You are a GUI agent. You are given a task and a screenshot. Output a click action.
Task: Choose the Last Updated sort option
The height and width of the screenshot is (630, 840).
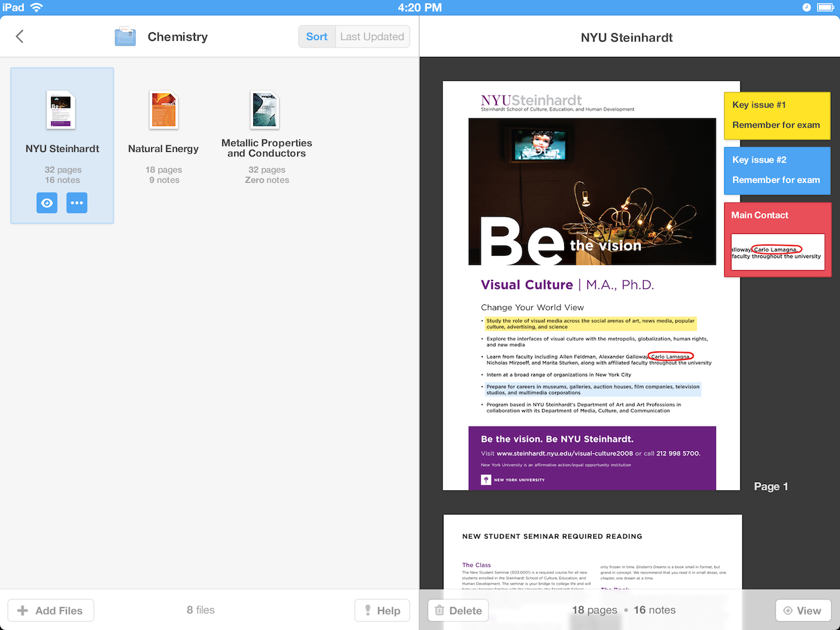372,37
